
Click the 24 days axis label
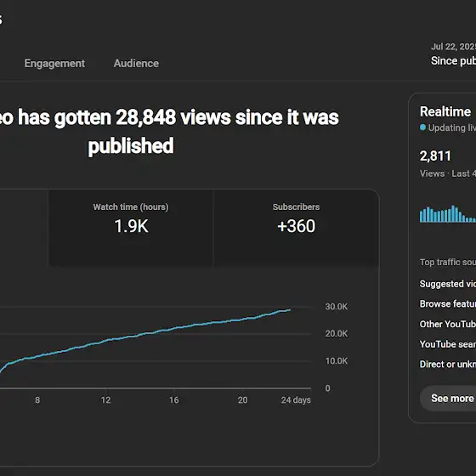[296, 400]
